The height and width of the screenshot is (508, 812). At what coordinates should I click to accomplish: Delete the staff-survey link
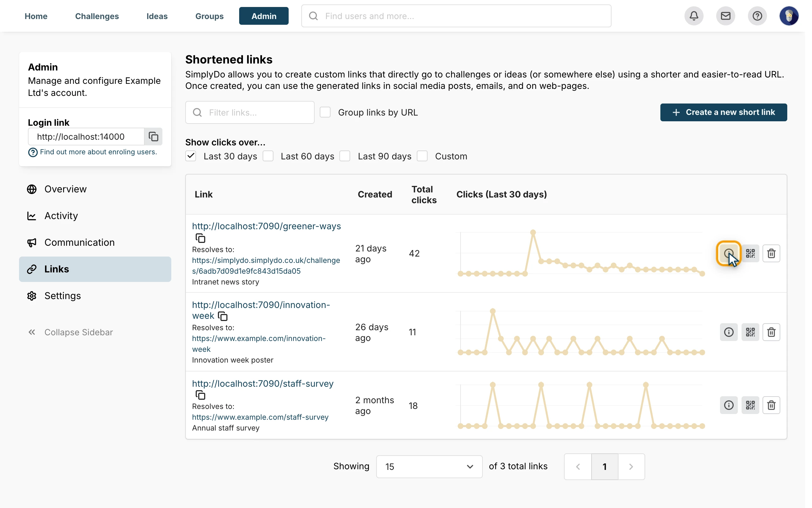point(771,405)
